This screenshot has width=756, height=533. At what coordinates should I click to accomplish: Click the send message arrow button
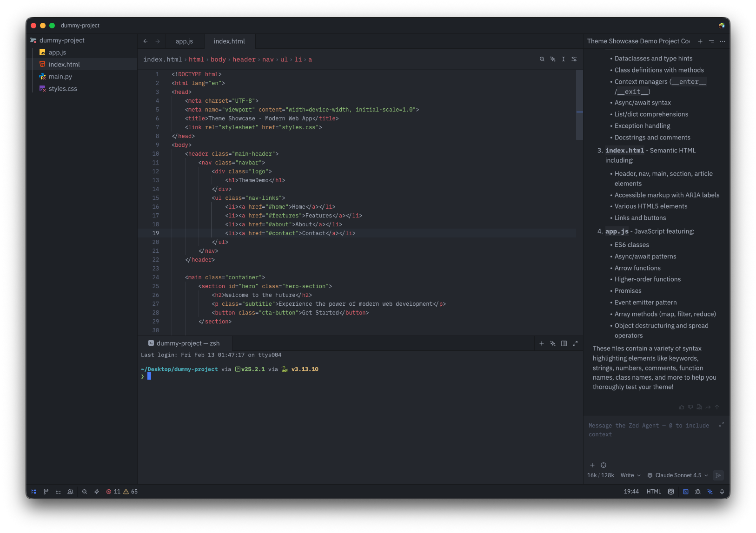pyautogui.click(x=718, y=475)
